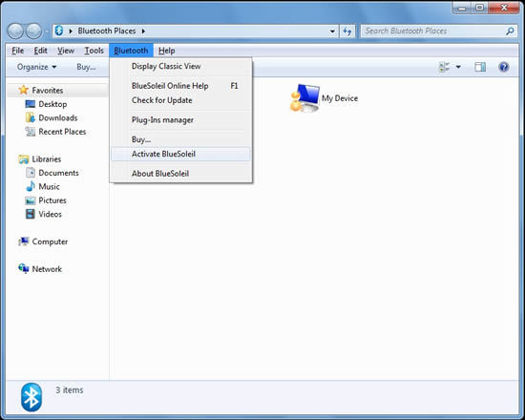
Task: Close the Bluetooth Places window
Action: (504, 8)
